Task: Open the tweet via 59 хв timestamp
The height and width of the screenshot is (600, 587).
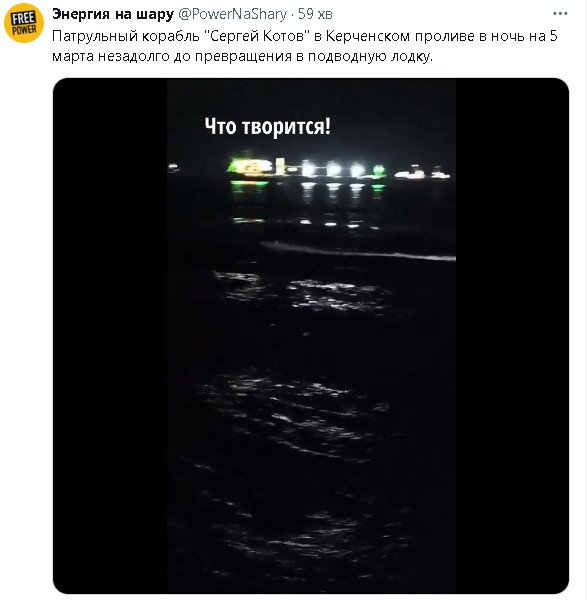Action: point(315,14)
